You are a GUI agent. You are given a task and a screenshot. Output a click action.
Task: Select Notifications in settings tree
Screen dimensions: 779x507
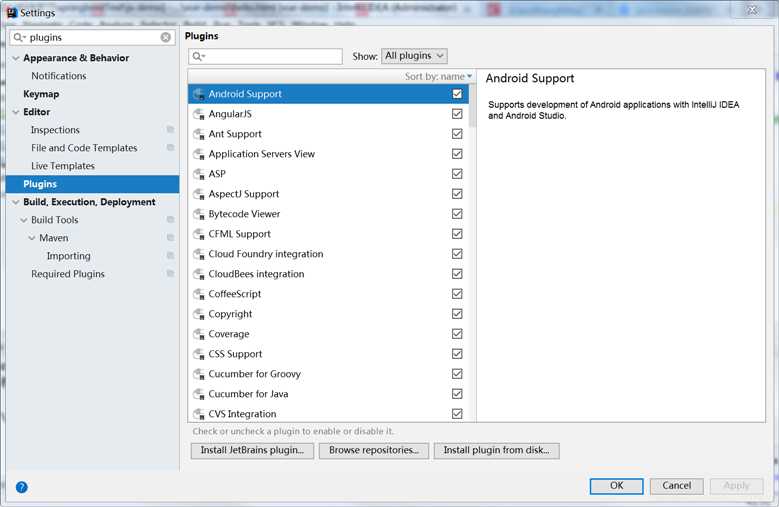(59, 76)
